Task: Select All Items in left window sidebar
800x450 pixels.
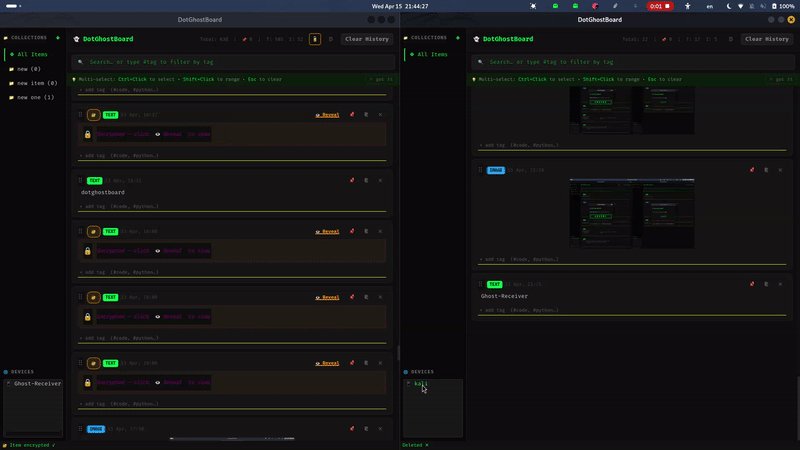Action: (x=33, y=54)
